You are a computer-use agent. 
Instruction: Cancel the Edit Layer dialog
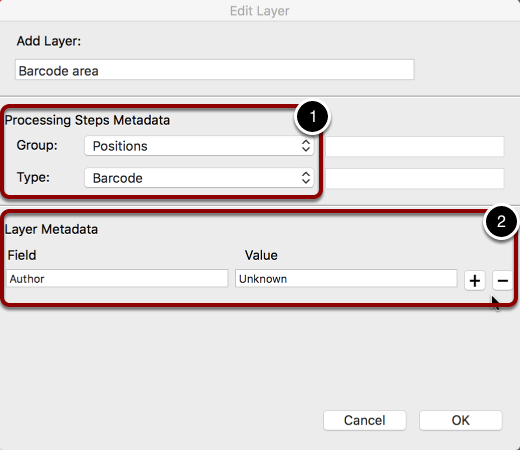[x=365, y=420]
